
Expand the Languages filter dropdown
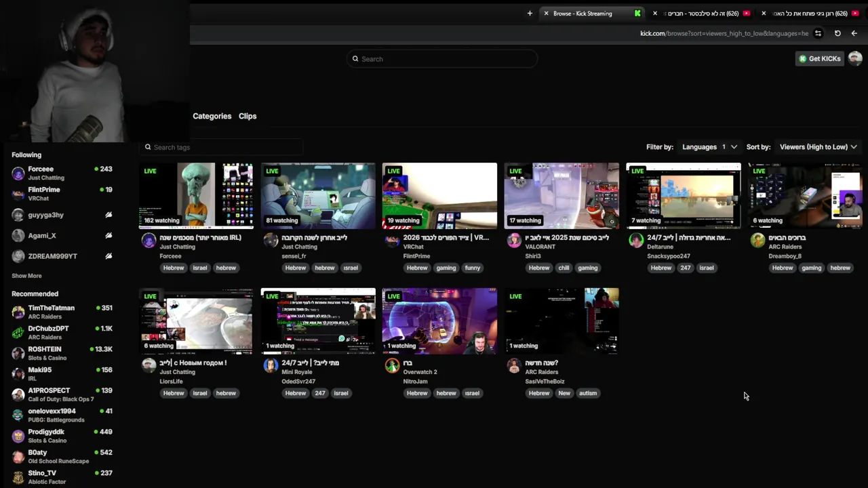coord(709,147)
